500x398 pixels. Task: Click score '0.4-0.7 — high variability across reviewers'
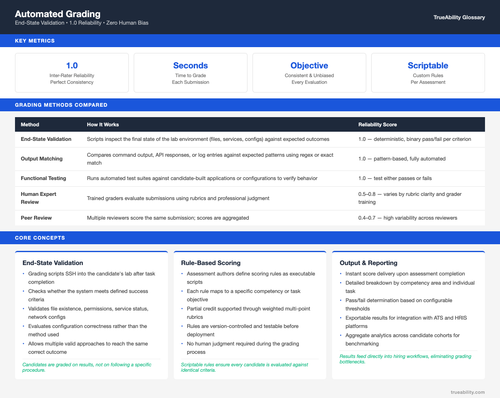pyautogui.click(x=408, y=218)
